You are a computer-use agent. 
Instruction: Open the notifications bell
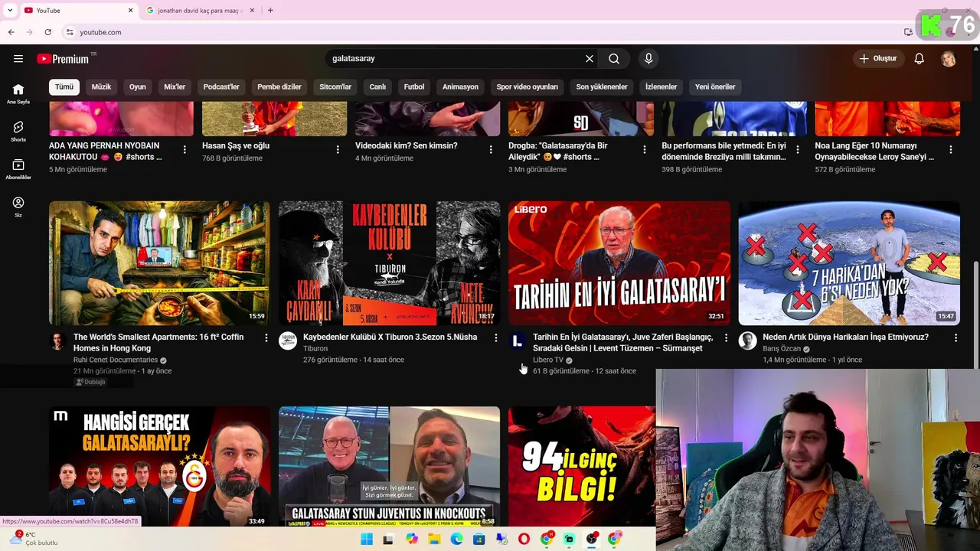(x=920, y=58)
